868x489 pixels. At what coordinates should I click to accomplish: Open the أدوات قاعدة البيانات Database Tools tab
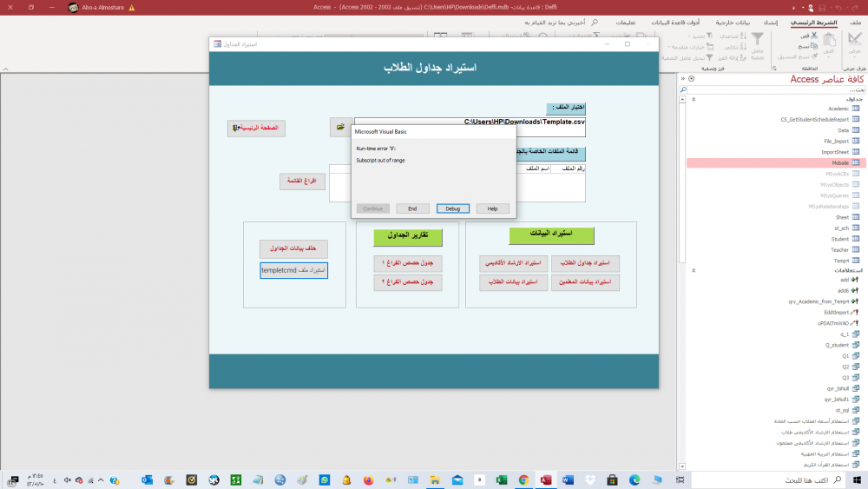[x=674, y=23]
